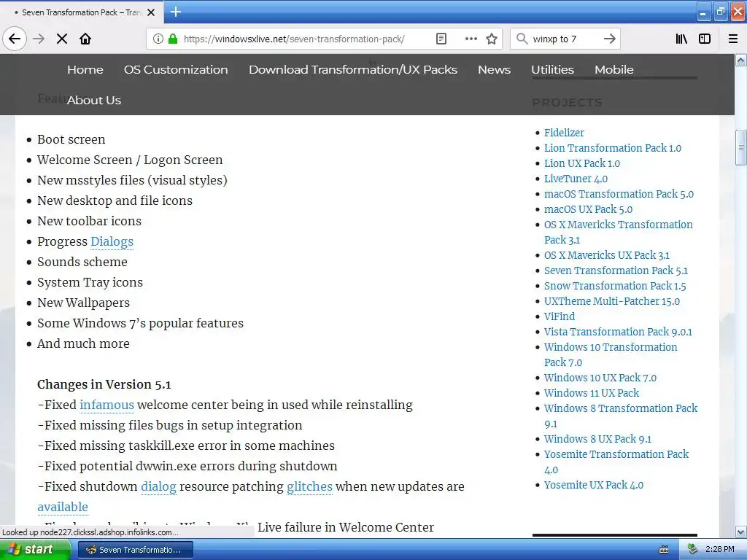
Task: Open page actions three-dot menu
Action: coord(471,39)
